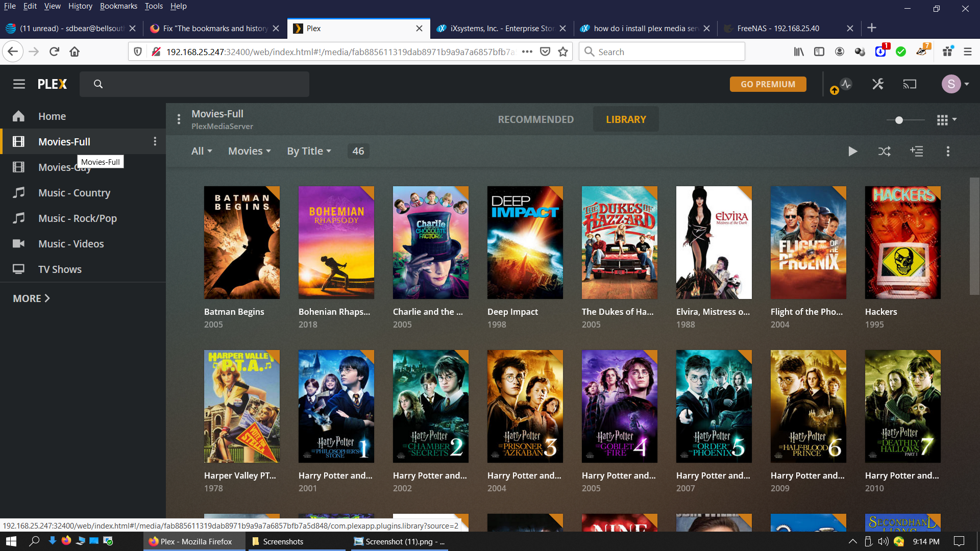Open Screenshots taskbar window
This screenshot has width=980, height=551.
(x=297, y=541)
